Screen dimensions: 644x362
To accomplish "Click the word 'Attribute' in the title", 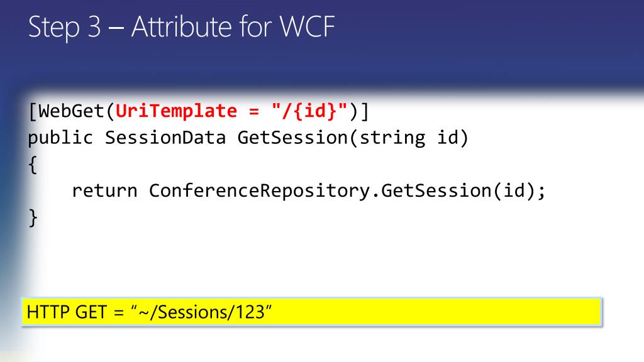I will pyautogui.click(x=182, y=27).
